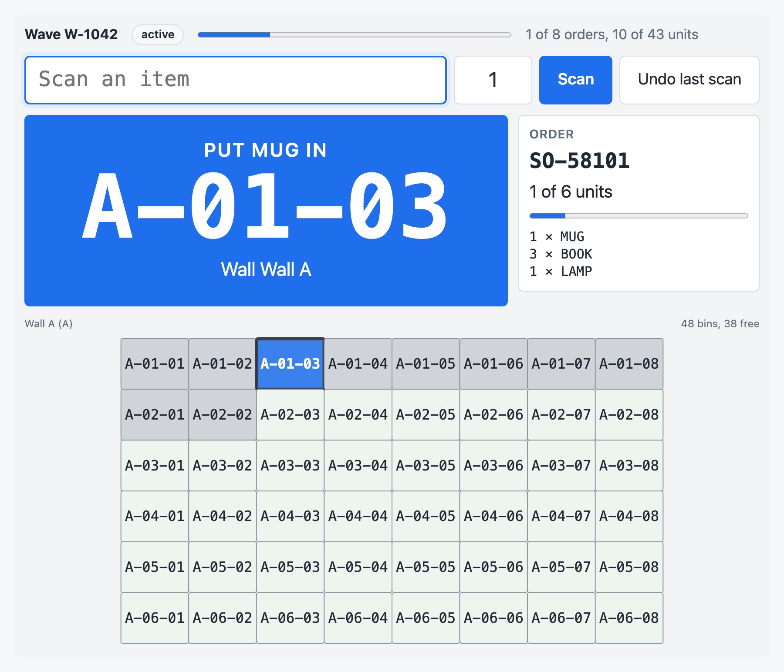Select free bin A-05-08
This screenshot has height=672, width=784.
629,567
